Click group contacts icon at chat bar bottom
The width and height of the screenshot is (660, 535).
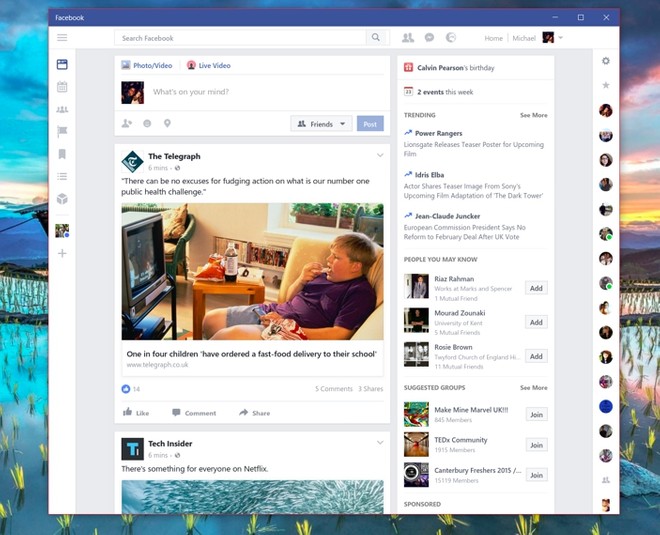tap(606, 480)
